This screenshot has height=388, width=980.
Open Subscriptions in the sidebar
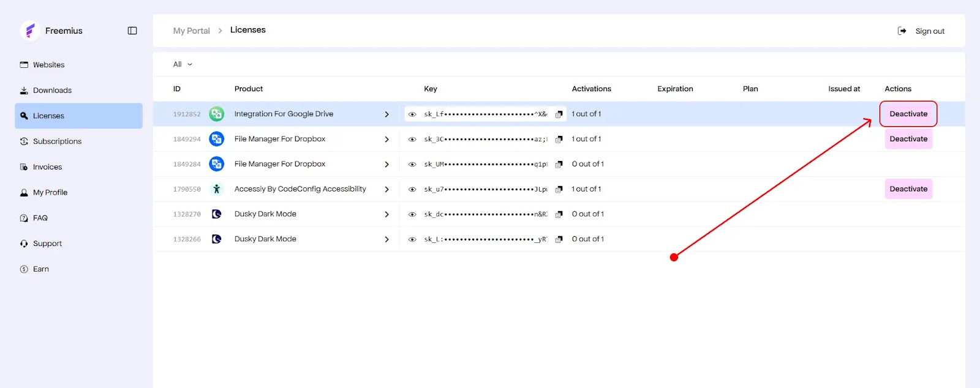(57, 141)
